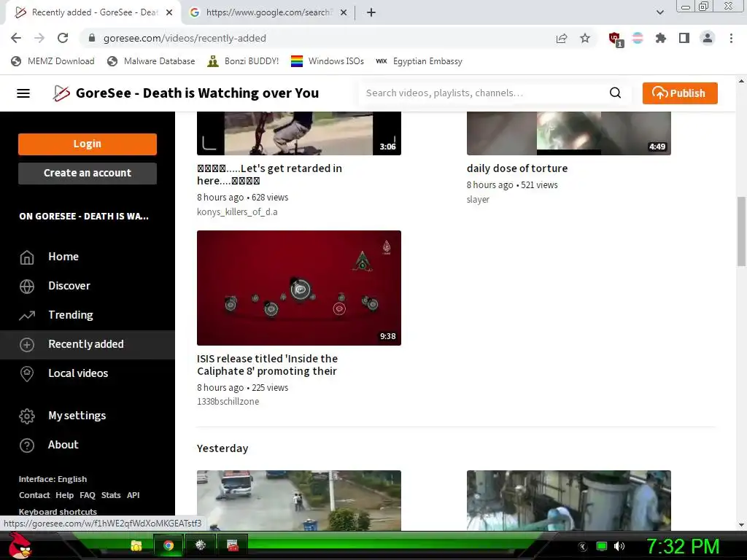The width and height of the screenshot is (747, 560).
Task: Click the share page icon
Action: [562, 38]
